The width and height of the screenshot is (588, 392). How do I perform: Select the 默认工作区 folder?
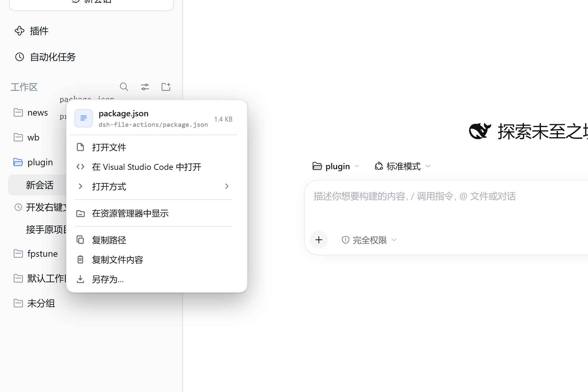tap(40, 279)
